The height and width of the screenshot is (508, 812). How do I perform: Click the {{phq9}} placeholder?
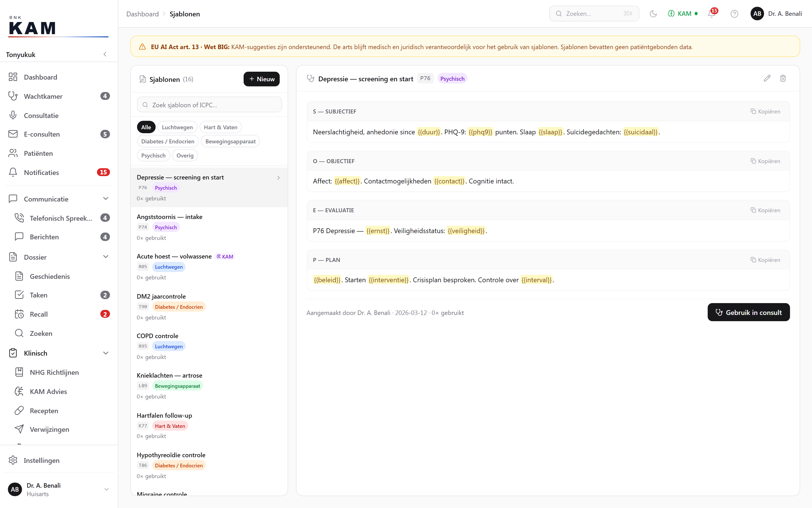coord(480,132)
